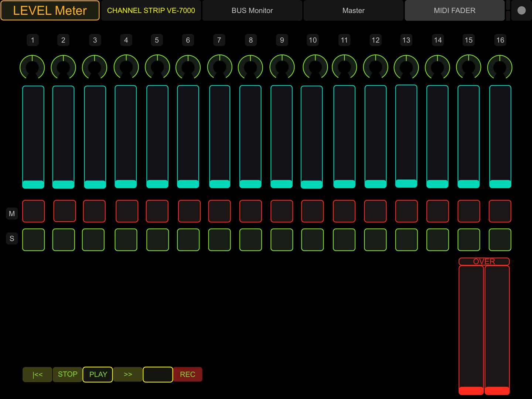Mute channel 11 with red button
The width and height of the screenshot is (532, 399).
pos(344,211)
